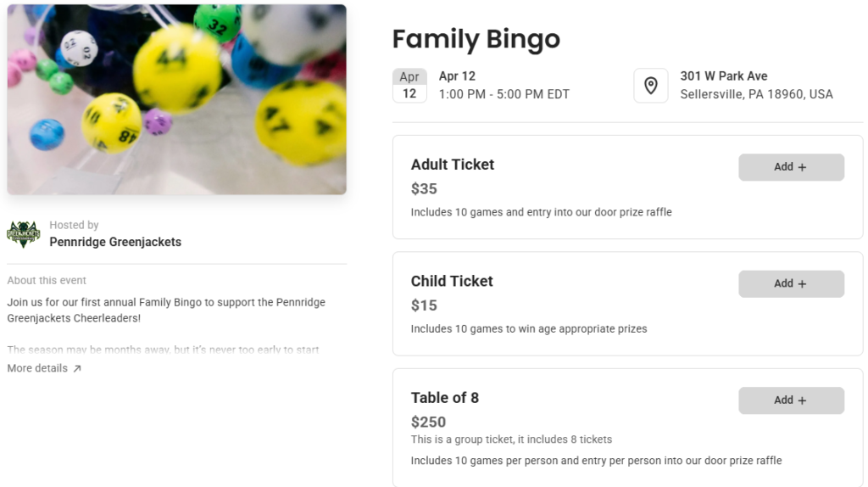This screenshot has height=487, width=868.
Task: Add an Adult Ticket
Action: 791,167
